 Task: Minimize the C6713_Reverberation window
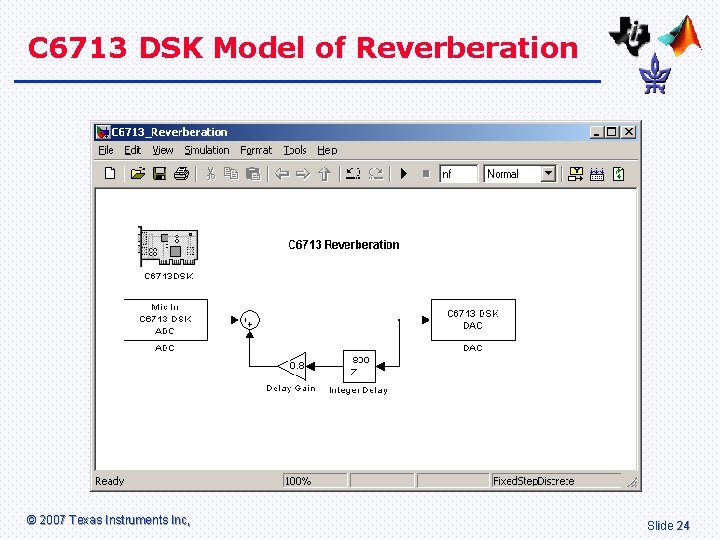(596, 132)
